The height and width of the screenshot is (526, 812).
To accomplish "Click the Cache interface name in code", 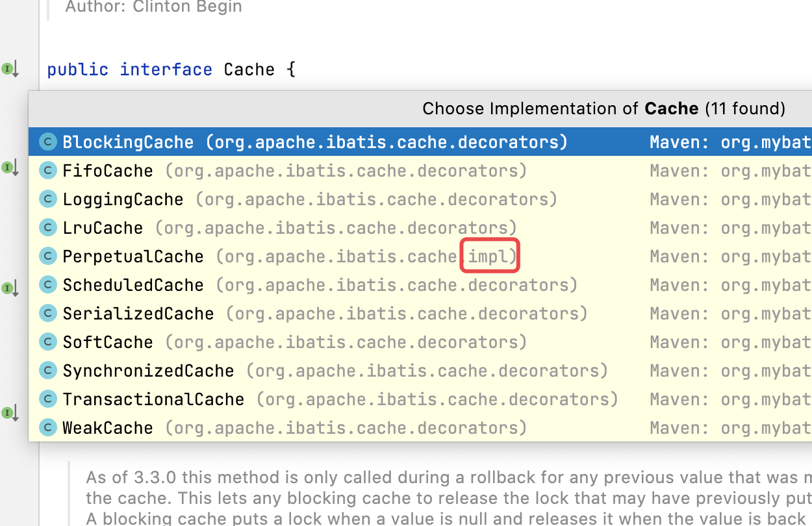I will [249, 69].
